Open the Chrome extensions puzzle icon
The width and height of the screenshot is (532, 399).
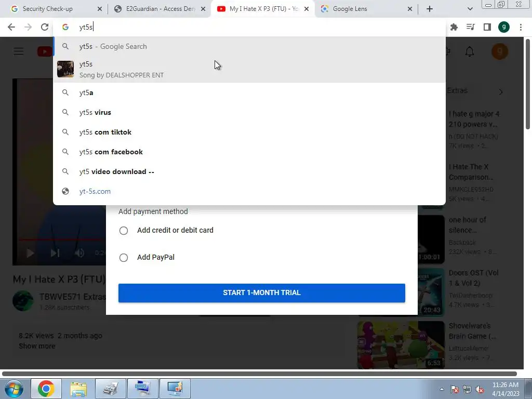click(x=454, y=27)
